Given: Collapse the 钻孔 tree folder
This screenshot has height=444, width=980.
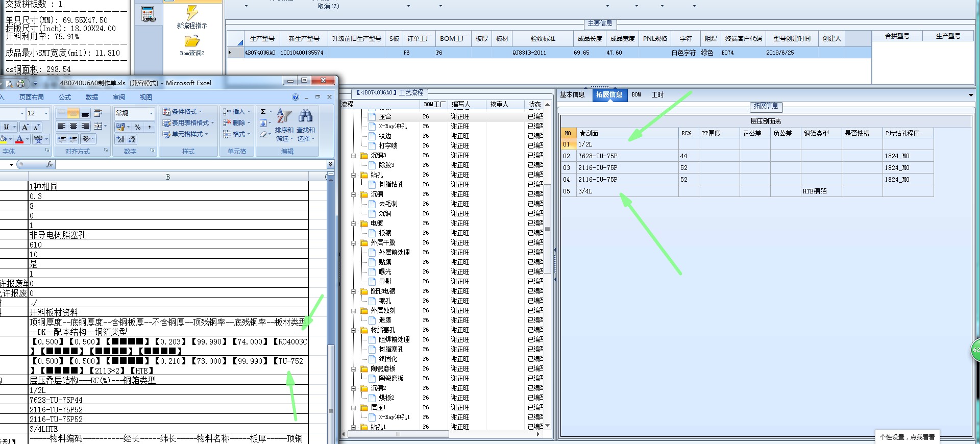Looking at the screenshot, I should (354, 175).
